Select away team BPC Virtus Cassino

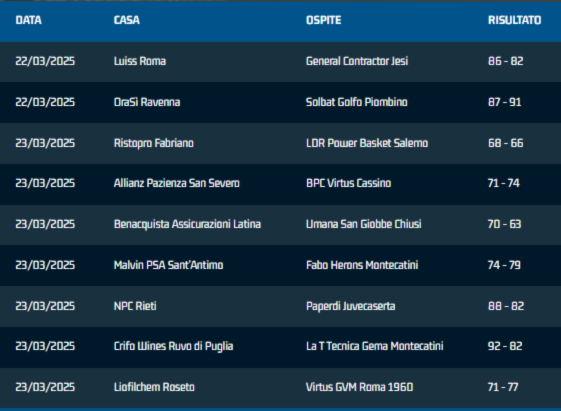coord(348,183)
